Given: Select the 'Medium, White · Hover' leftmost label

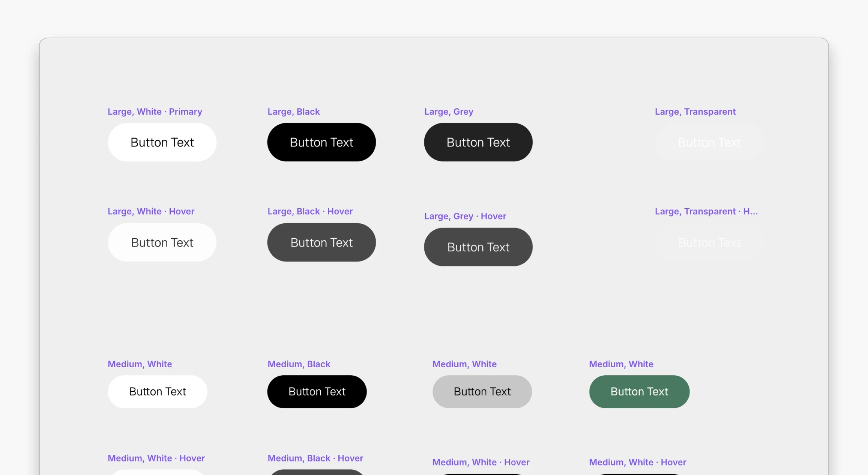Looking at the screenshot, I should [156, 458].
